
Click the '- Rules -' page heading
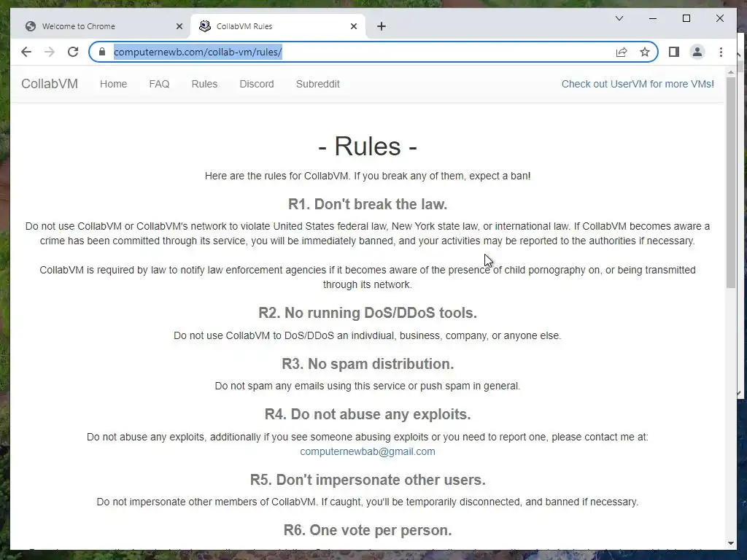click(368, 146)
